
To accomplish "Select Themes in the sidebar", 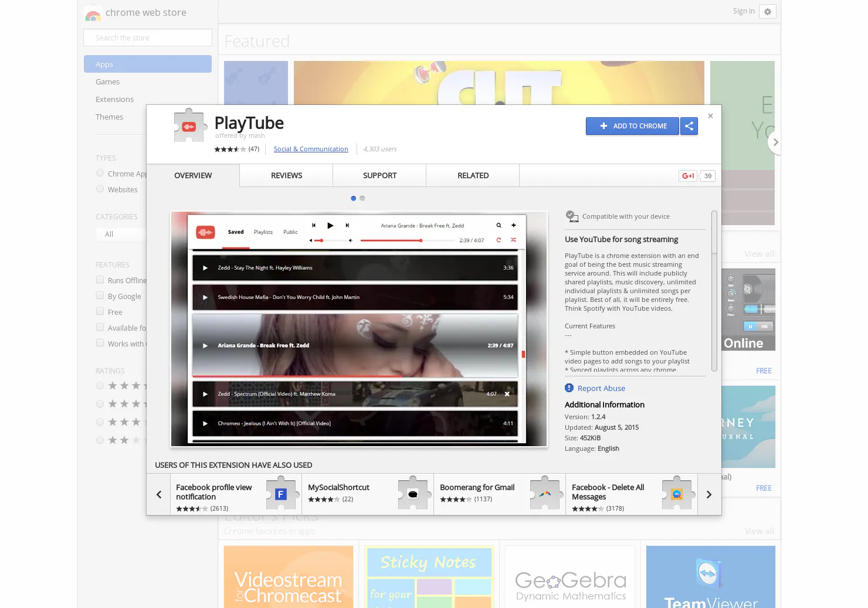I will tap(109, 117).
